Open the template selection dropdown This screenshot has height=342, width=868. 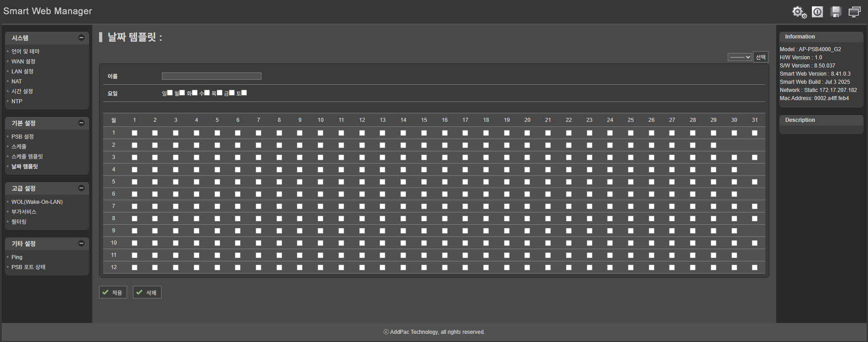(740, 57)
